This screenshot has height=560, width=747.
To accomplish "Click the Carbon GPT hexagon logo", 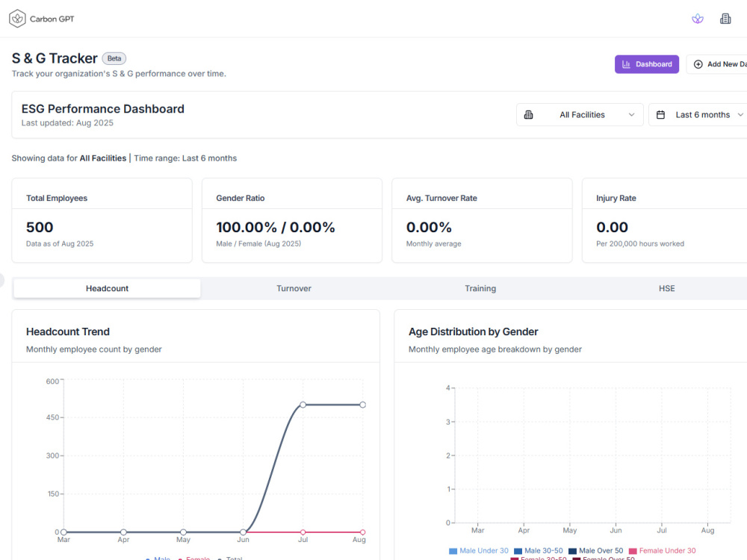I will tap(17, 19).
